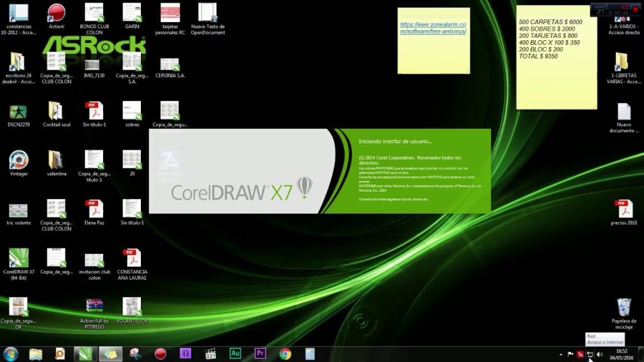644x362 pixels.
Task: Open the volume speaker control
Action: point(599,354)
